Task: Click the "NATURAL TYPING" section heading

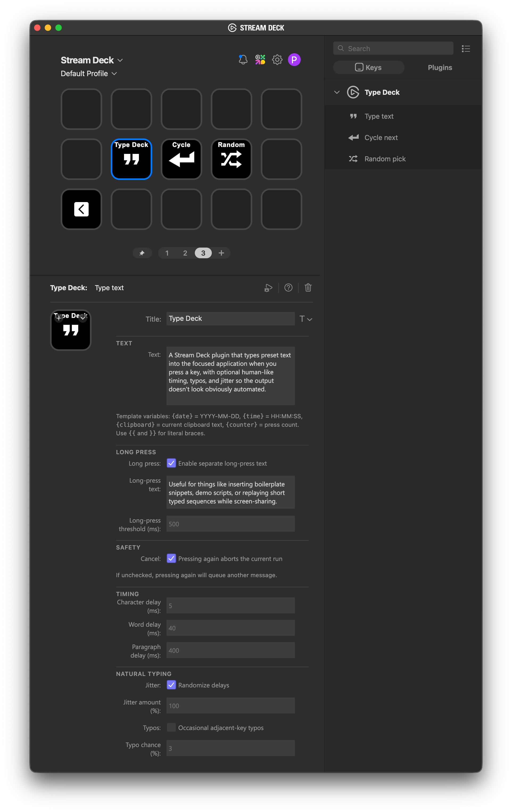Action: coord(144,674)
